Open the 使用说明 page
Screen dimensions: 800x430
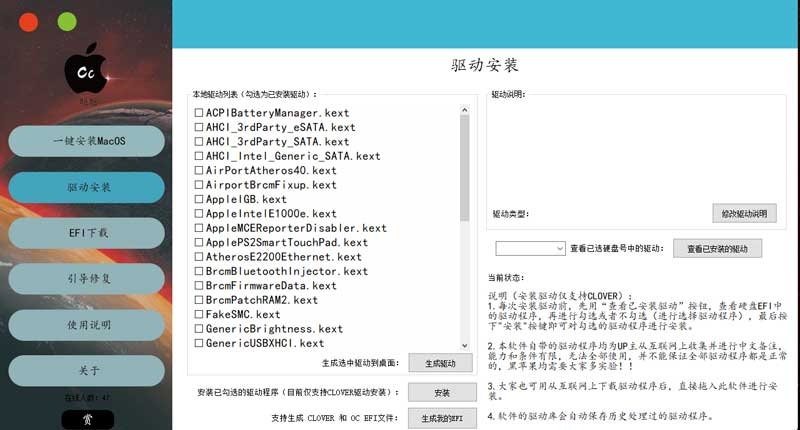tap(87, 325)
